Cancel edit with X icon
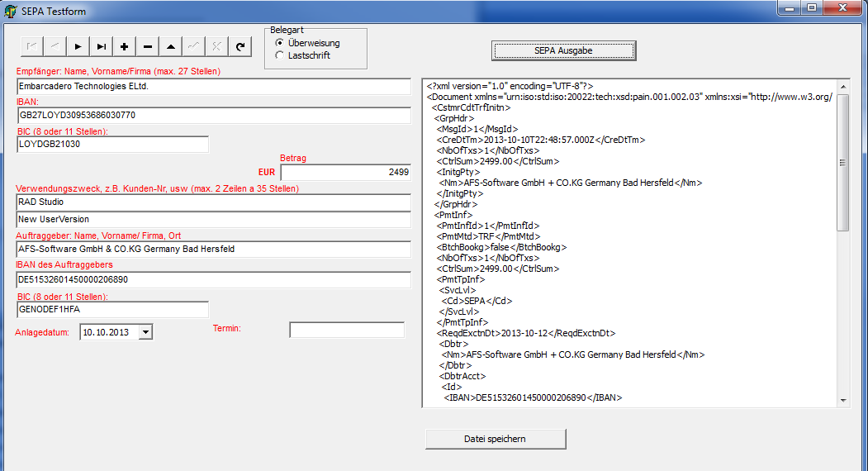 (x=217, y=46)
